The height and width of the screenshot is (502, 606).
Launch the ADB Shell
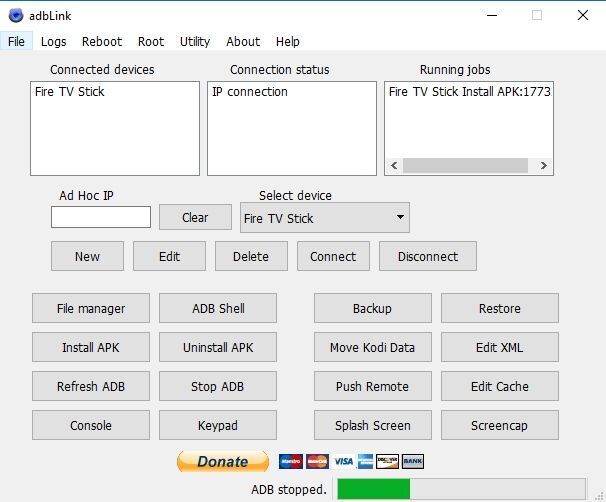[x=218, y=309]
